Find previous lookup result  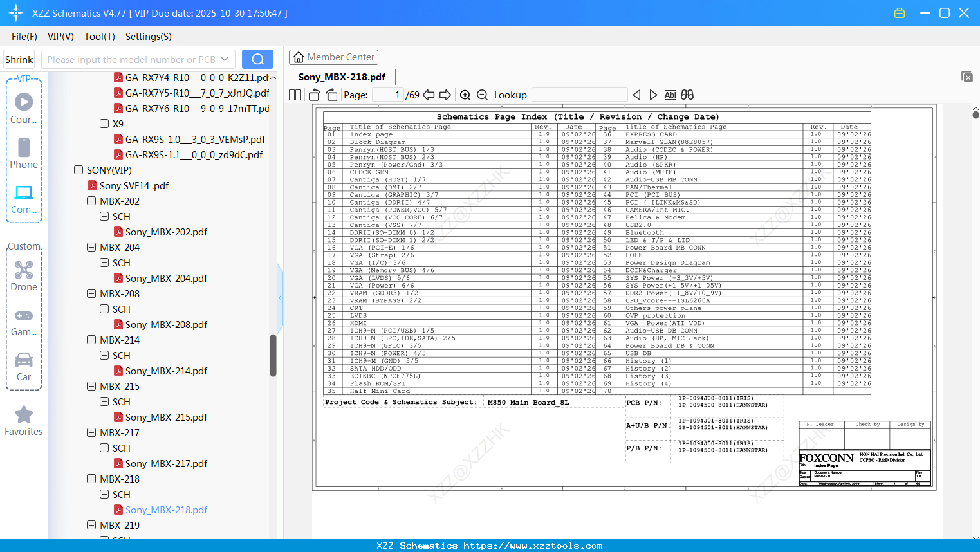click(636, 95)
